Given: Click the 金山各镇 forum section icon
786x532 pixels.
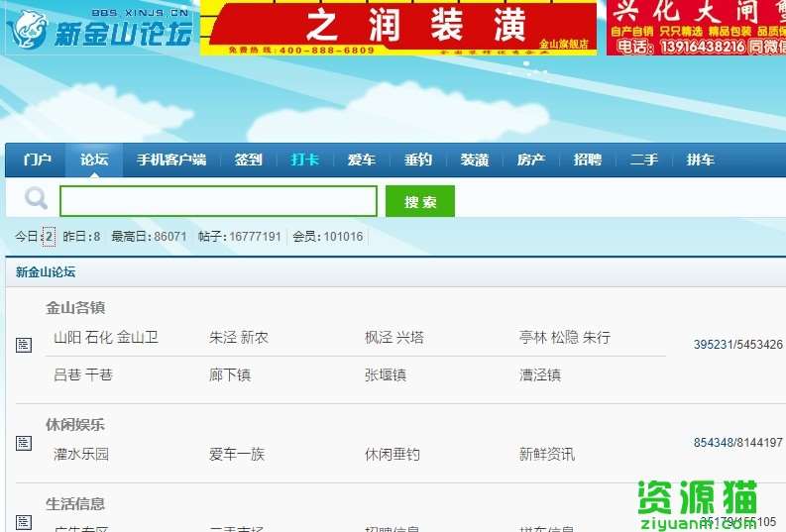Looking at the screenshot, I should coord(25,345).
